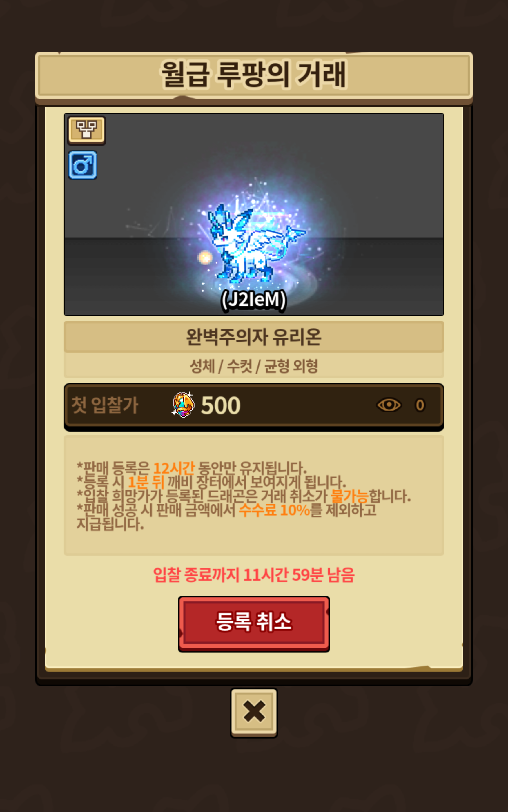Click the orange 12시간 highlighted text

[174, 467]
